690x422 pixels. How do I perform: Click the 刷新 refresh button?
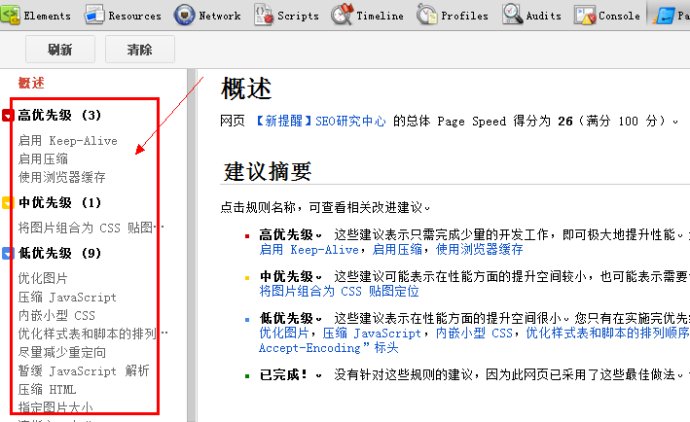click(60, 49)
